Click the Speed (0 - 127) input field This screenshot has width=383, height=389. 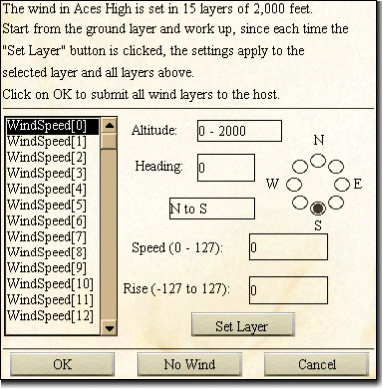pyautogui.click(x=288, y=247)
